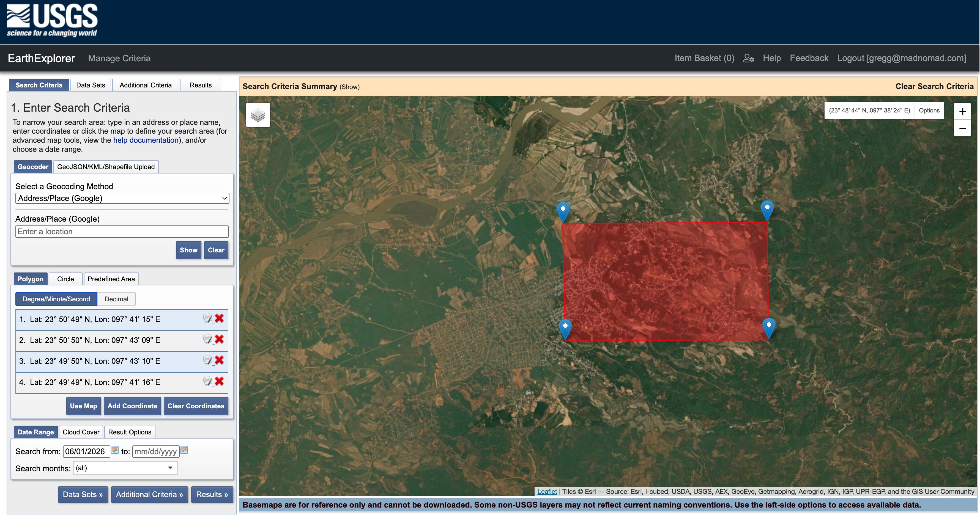Image resolution: width=980 pixels, height=518 pixels.
Task: Switch to the Circle tab
Action: pyautogui.click(x=65, y=279)
